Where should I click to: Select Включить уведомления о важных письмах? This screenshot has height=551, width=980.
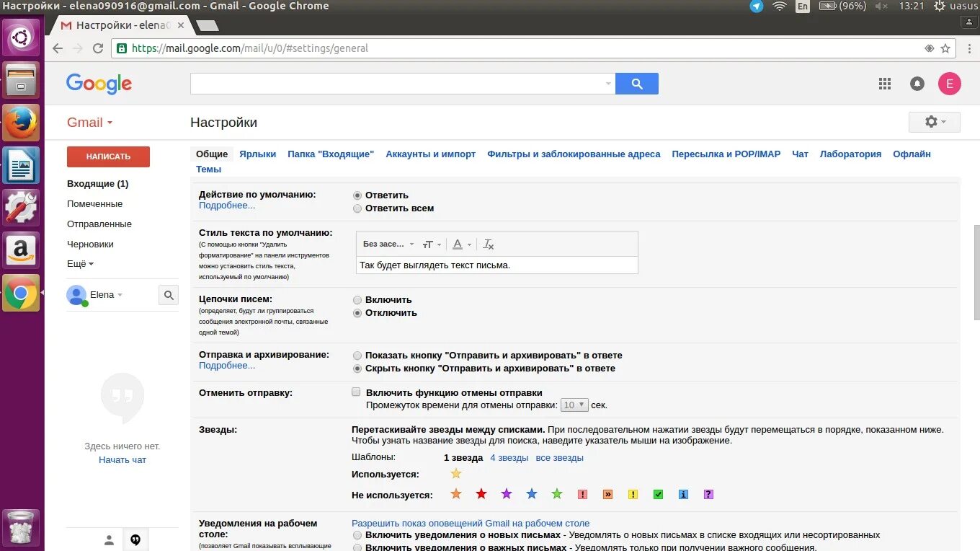point(357,548)
